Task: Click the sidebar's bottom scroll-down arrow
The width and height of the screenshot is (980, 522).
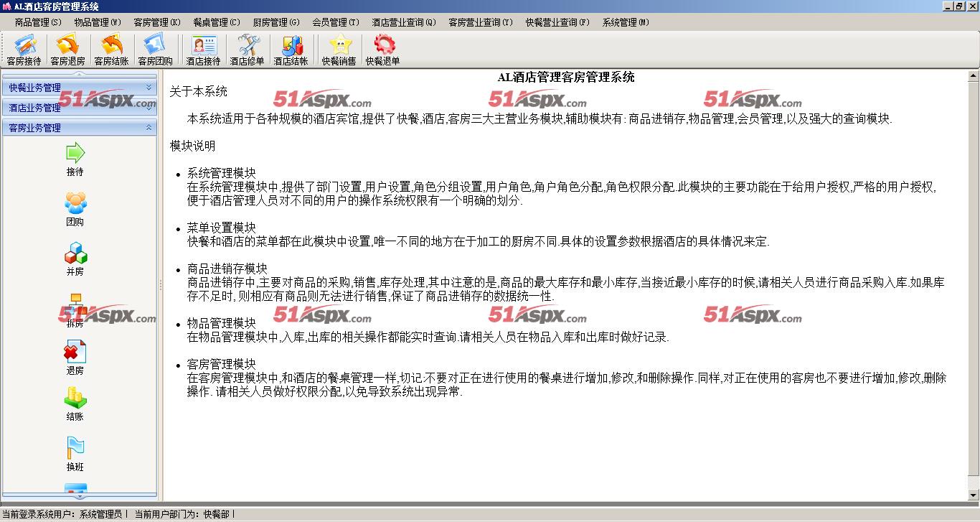Action: 80,495
